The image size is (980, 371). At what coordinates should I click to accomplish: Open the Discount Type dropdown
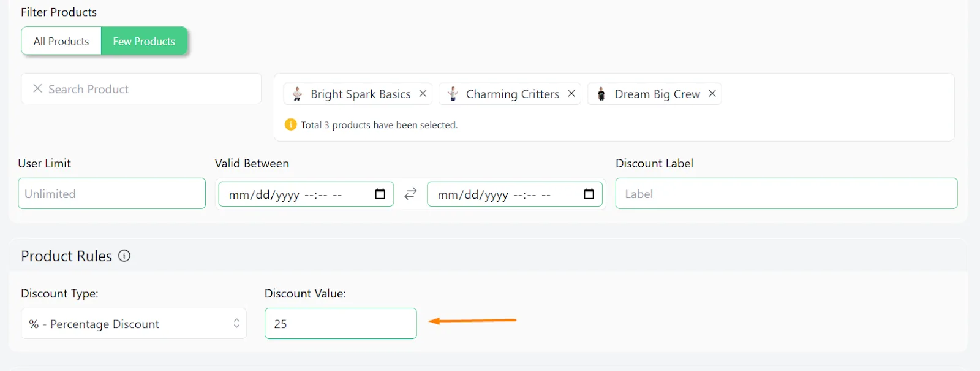pyautogui.click(x=134, y=324)
